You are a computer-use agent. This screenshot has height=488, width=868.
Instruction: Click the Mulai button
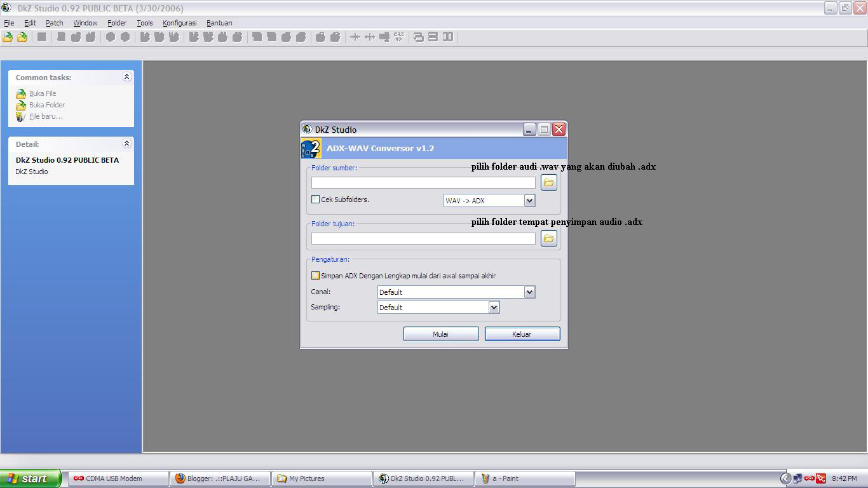(x=441, y=334)
